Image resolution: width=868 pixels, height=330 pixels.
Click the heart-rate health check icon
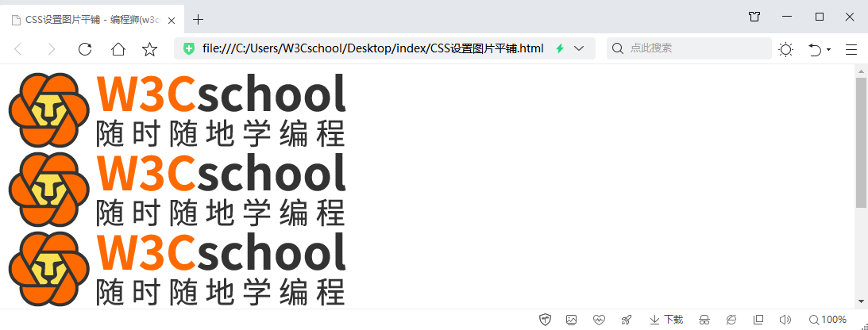[599, 320]
